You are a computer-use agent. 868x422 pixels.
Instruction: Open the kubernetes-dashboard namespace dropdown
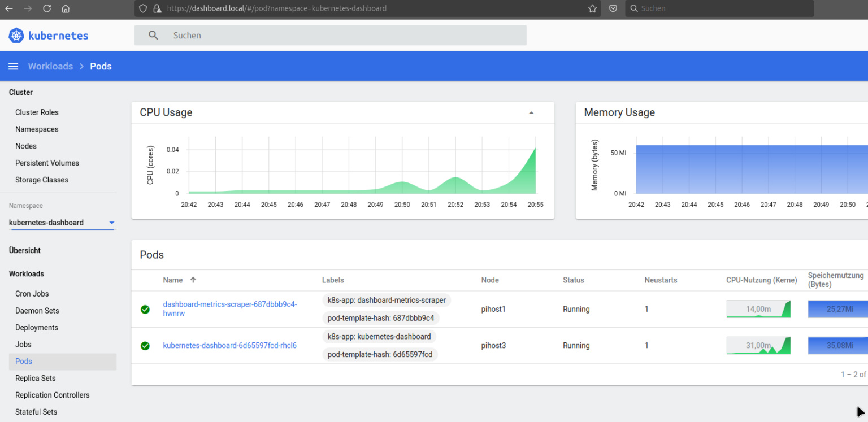point(111,223)
